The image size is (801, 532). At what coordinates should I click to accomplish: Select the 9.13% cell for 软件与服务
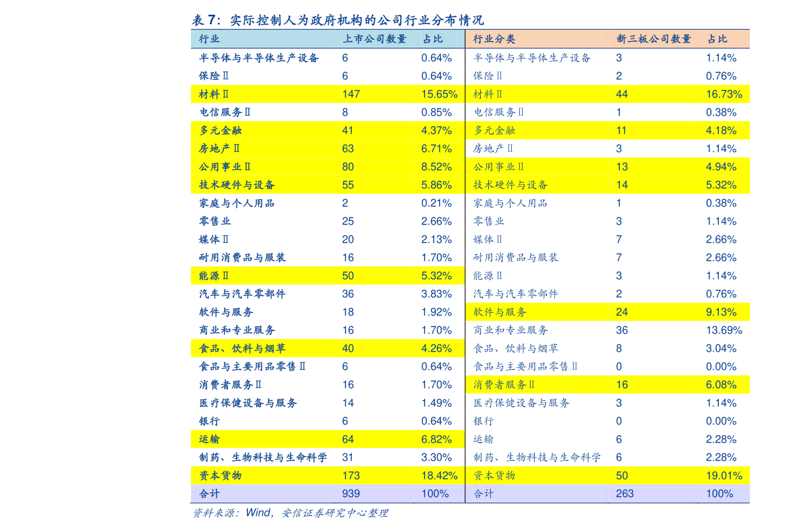coord(721,312)
